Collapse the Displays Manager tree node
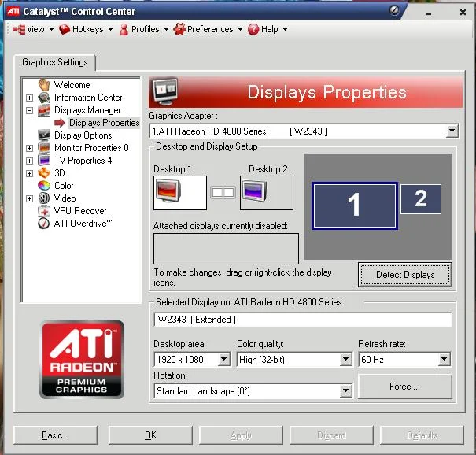The height and width of the screenshot is (455, 476). click(29, 110)
